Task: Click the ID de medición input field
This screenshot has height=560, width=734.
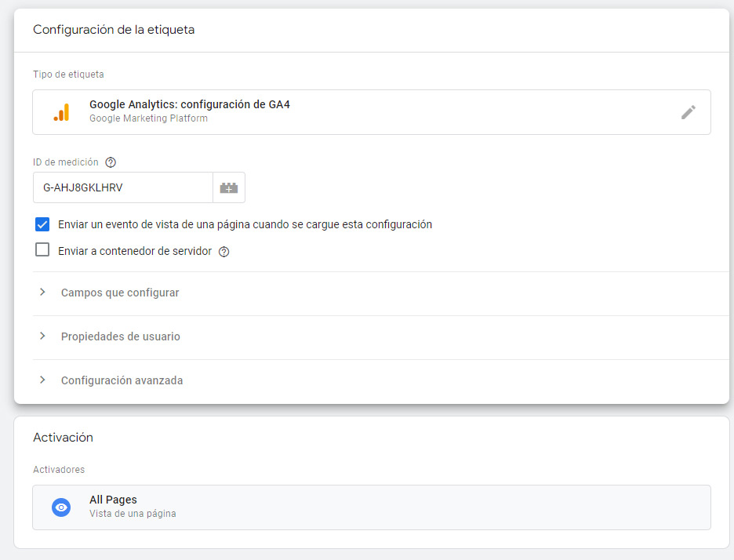Action: (123, 187)
